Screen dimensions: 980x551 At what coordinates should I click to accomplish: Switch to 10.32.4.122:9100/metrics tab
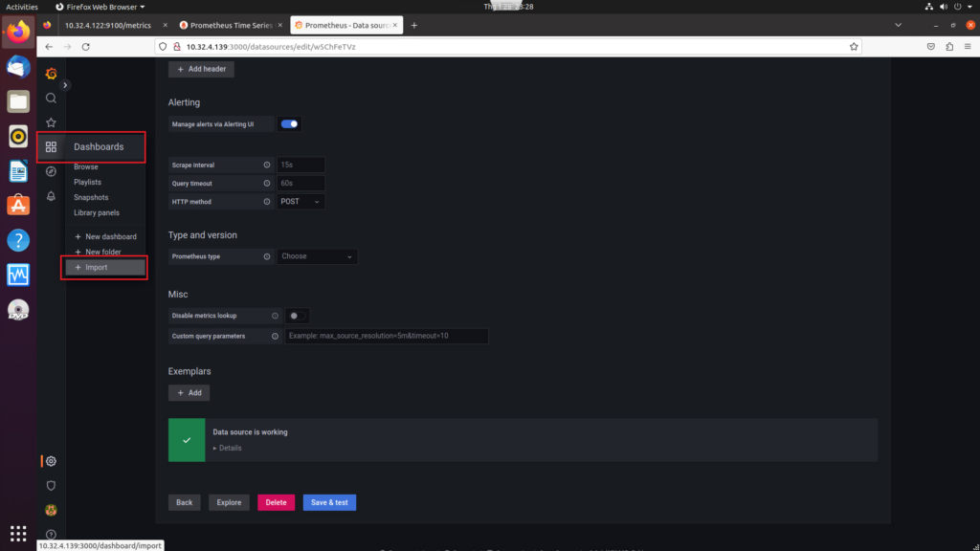point(107,26)
